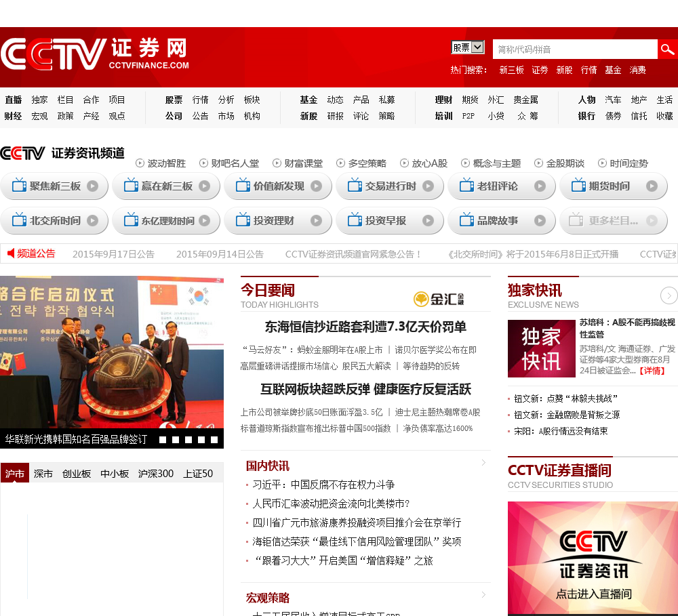Click the CCTV证券网 logo
The width and height of the screenshot is (678, 616).
[95, 54]
